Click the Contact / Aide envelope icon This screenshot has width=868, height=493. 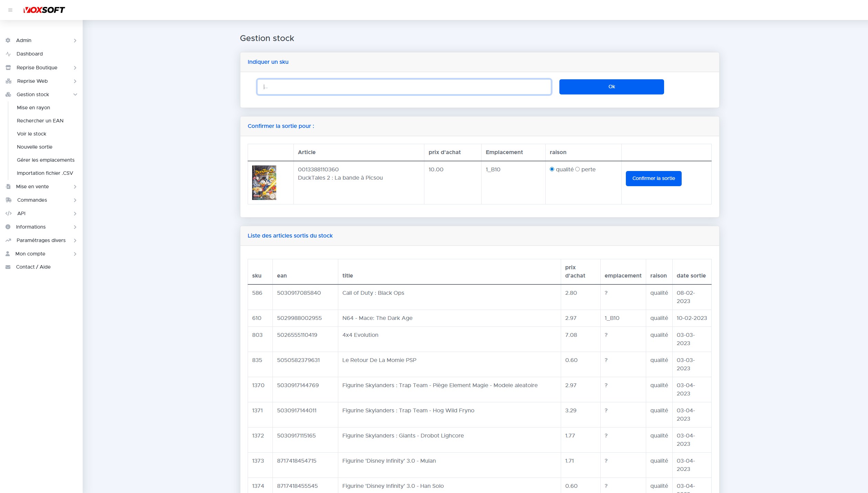(x=8, y=267)
